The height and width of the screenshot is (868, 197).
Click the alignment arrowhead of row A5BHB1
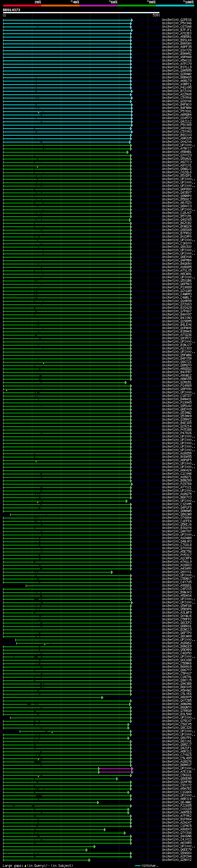pos(128,152)
